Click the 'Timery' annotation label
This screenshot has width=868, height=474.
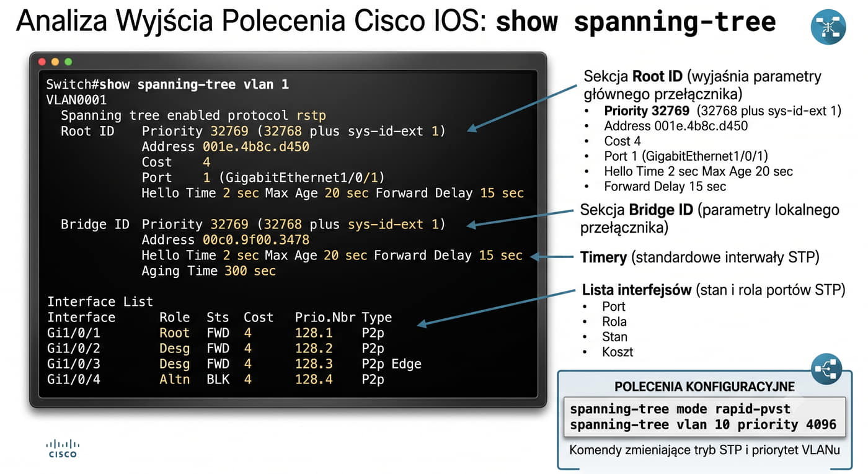tap(603, 257)
